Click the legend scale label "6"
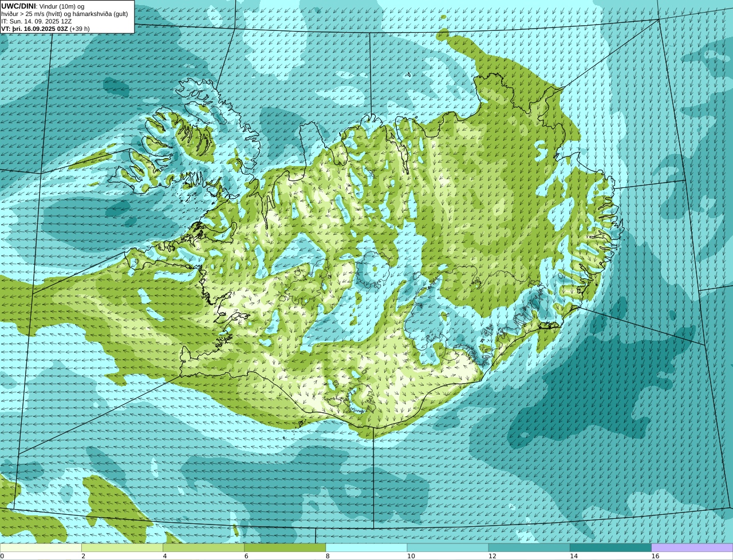Viewport: 733px width, 560px height. pyautogui.click(x=246, y=556)
